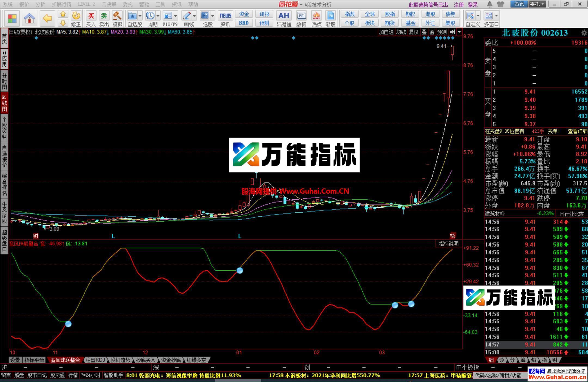Image resolution: width=588 pixels, height=382 pixels.
Task: Click the 资金 BBD fund flow icon
Action: pos(244,18)
